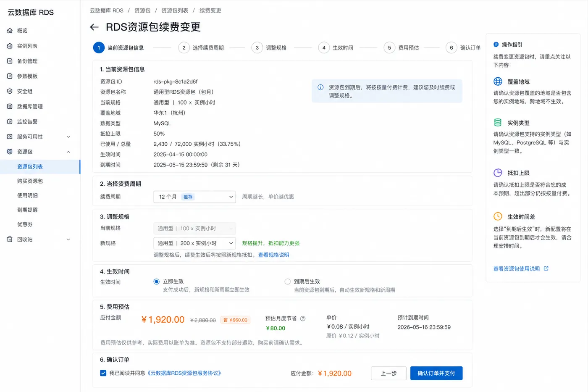
Task: Click the 回收站 trash icon
Action: tap(10, 239)
